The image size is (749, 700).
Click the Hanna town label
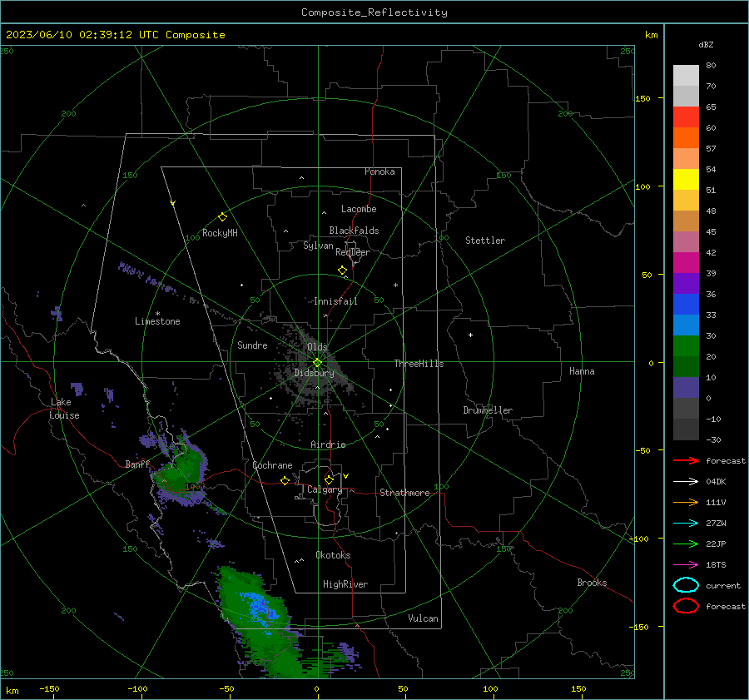click(x=582, y=371)
